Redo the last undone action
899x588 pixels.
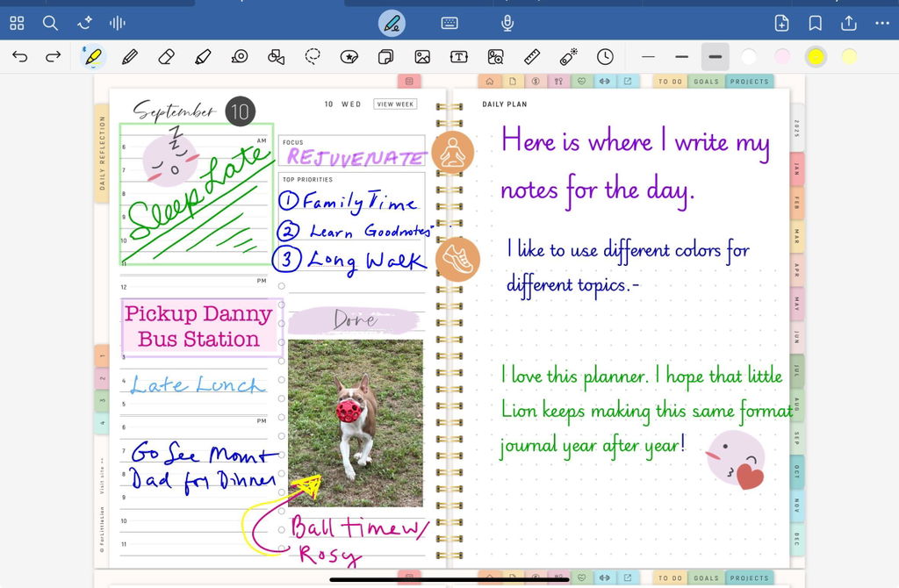click(54, 57)
